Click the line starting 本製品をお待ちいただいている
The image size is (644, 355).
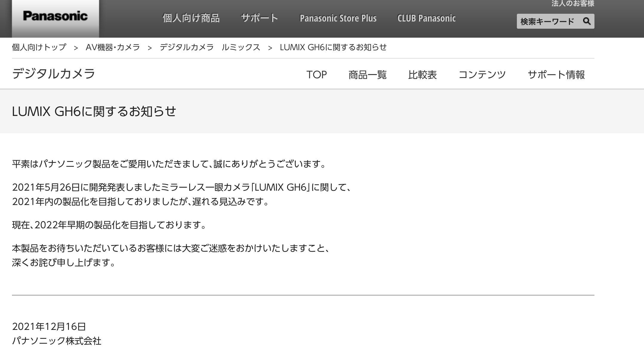click(171, 248)
